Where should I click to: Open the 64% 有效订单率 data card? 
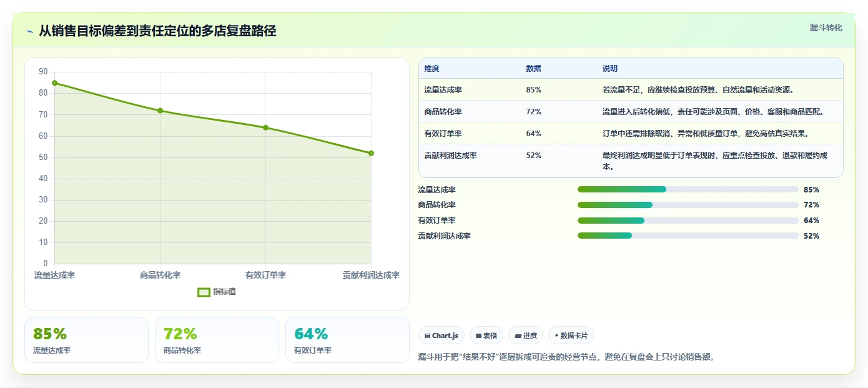347,340
